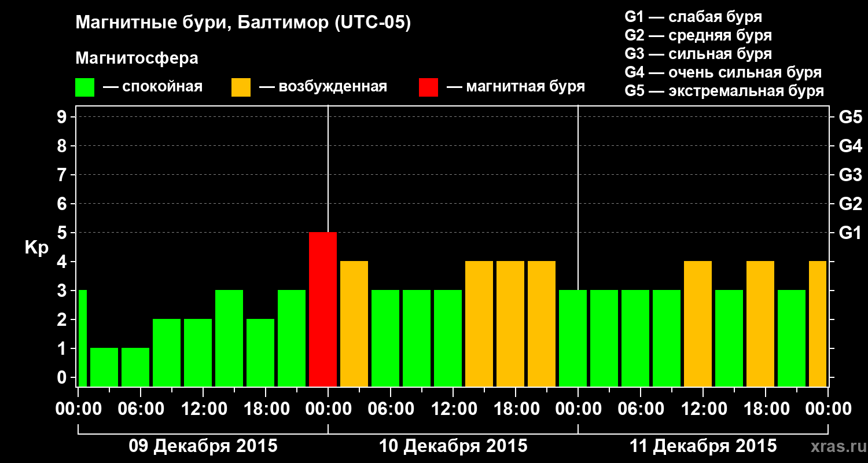Click the Kp axis label
The height and width of the screenshot is (463, 868).
36,248
